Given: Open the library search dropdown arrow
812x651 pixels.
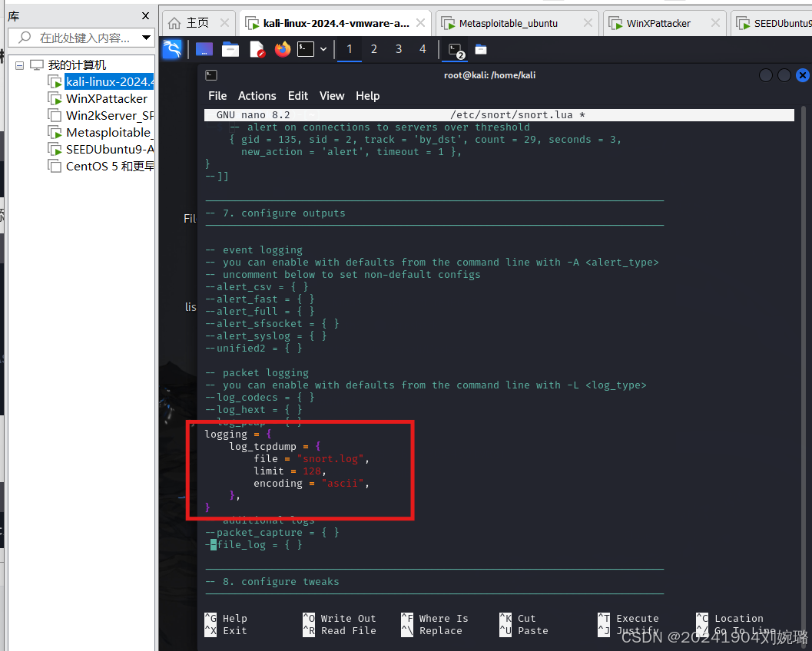Looking at the screenshot, I should (x=147, y=38).
